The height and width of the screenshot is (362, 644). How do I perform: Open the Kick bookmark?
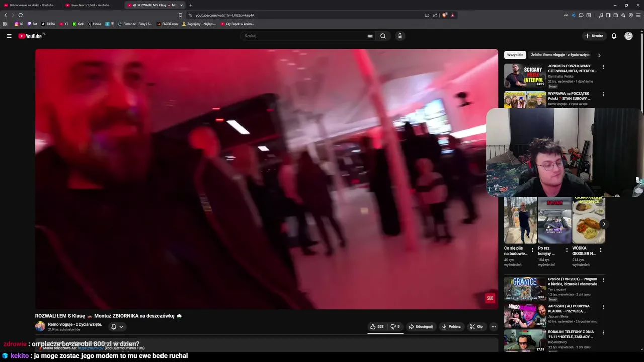click(x=78, y=24)
